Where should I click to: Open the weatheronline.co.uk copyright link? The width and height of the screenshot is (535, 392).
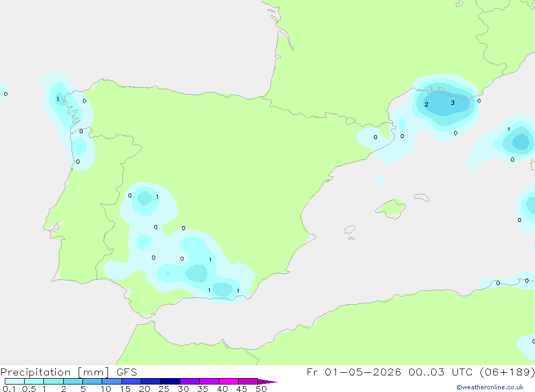[490, 387]
